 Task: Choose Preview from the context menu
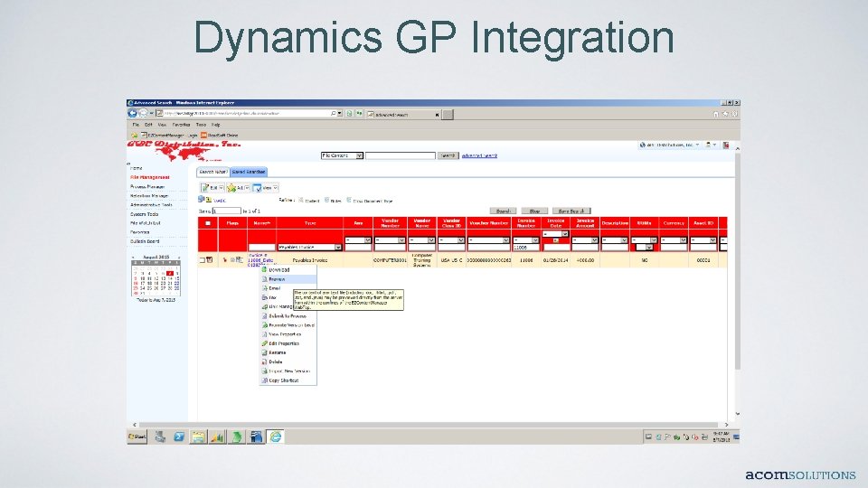coord(288,279)
